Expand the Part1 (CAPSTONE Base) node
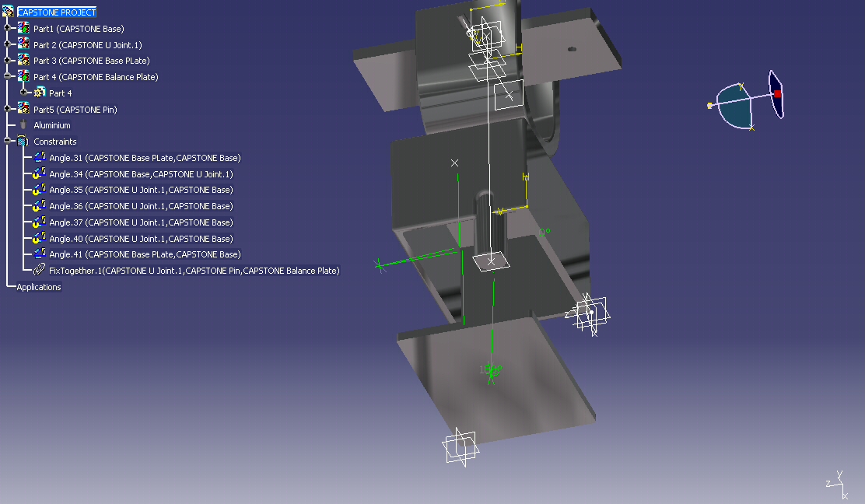This screenshot has width=865, height=504. pyautogui.click(x=8, y=29)
